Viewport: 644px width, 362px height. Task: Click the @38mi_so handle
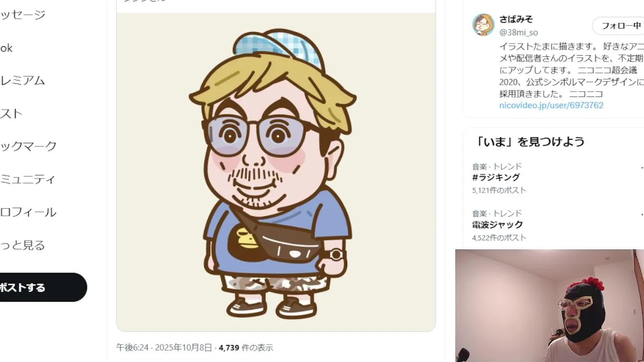point(518,33)
